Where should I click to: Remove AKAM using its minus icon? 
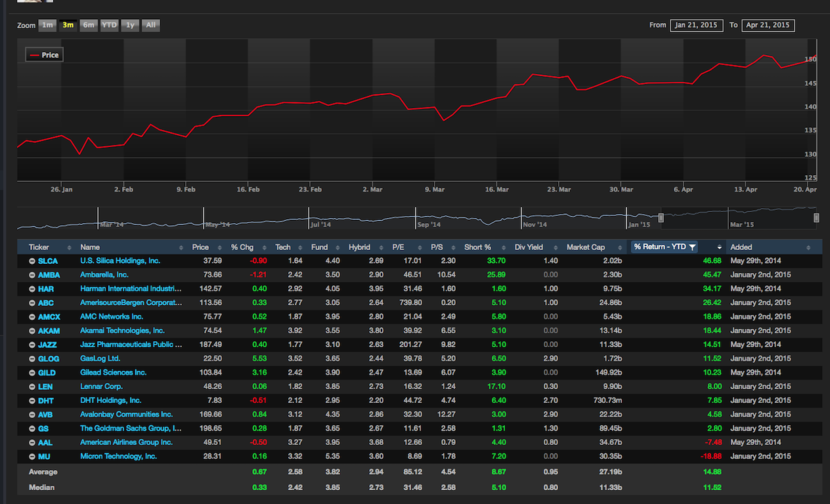pyautogui.click(x=32, y=331)
